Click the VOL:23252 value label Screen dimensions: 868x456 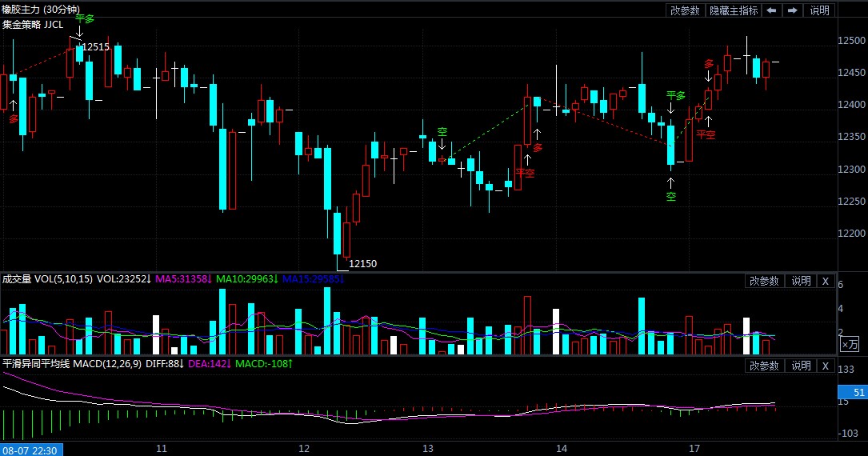(x=124, y=279)
